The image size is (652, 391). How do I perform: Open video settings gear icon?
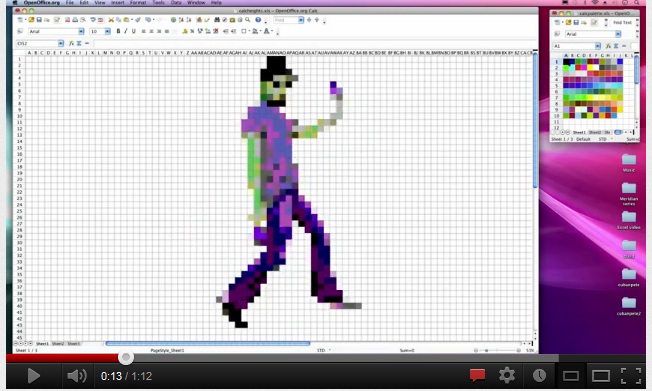click(x=507, y=376)
